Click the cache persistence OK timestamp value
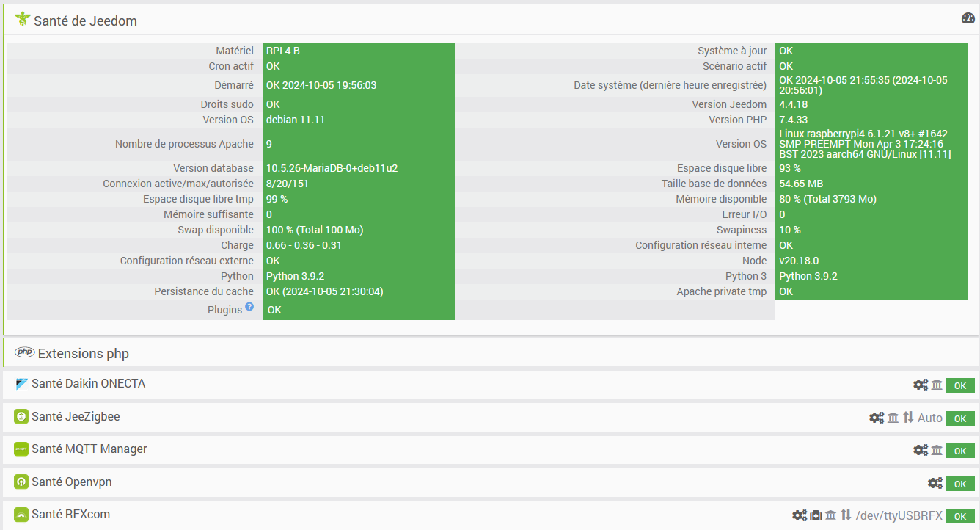This screenshot has width=980, height=530. point(325,291)
